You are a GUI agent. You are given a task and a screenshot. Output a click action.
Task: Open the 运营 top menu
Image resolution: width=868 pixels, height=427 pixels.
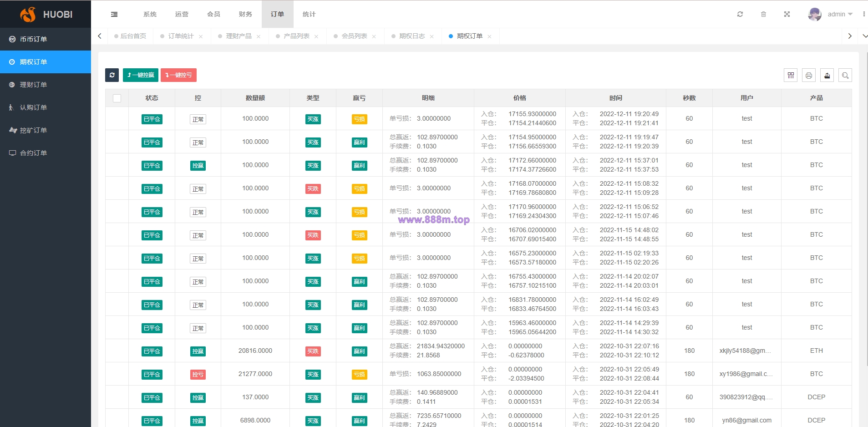(182, 14)
